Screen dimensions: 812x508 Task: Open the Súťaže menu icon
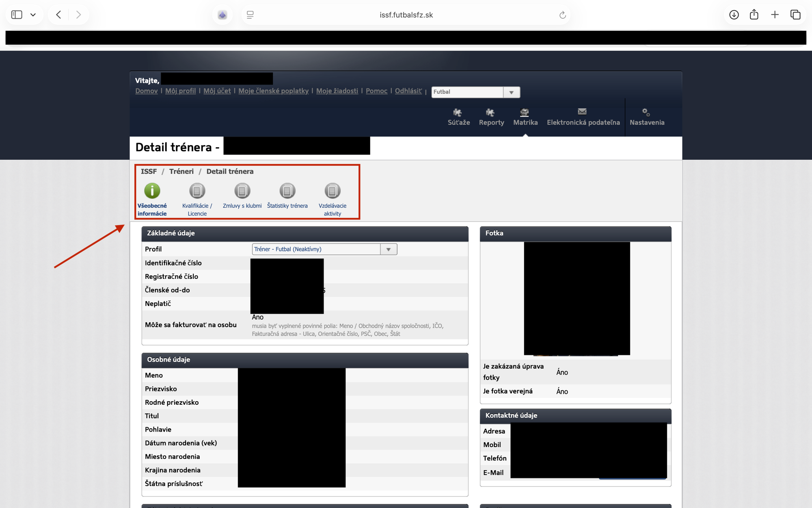[x=458, y=113]
